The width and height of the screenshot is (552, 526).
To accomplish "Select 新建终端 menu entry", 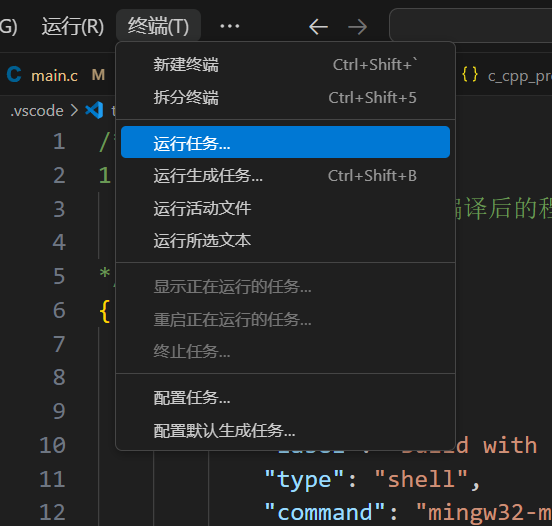I will (285, 65).
